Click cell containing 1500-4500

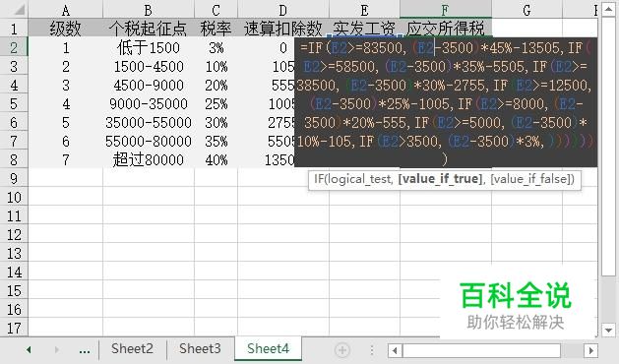149,66
